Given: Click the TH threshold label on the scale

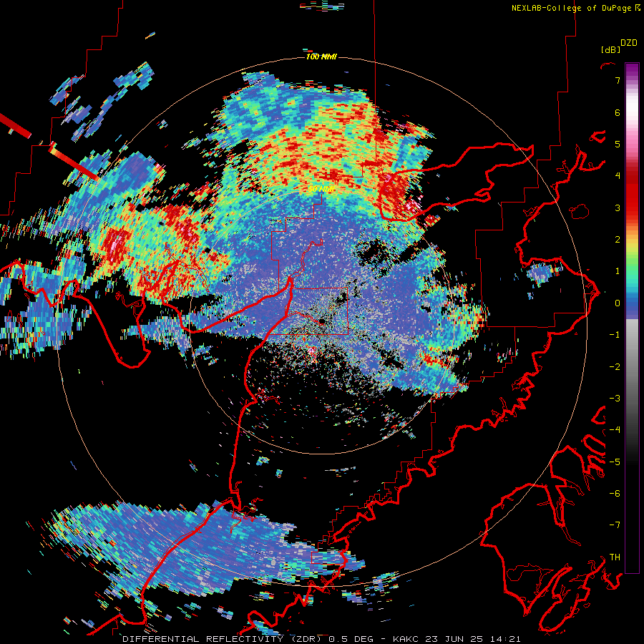Looking at the screenshot, I should [615, 557].
